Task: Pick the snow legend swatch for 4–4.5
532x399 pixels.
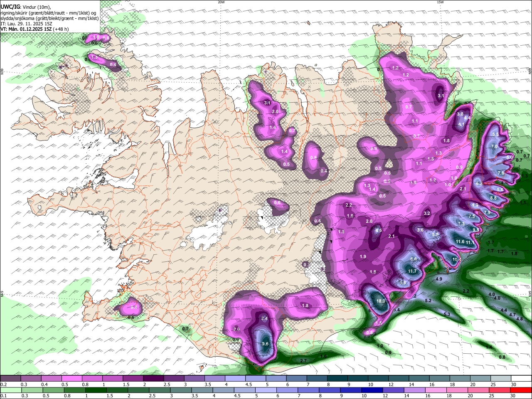Action: tap(235, 379)
